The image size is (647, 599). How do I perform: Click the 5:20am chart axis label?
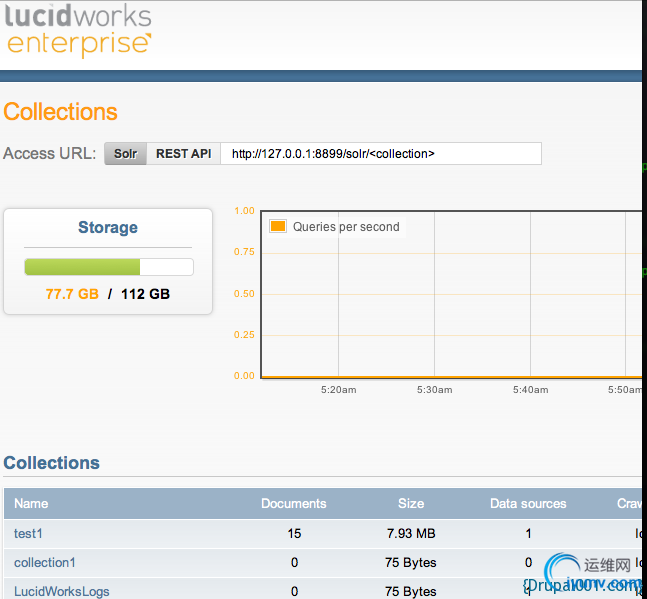[x=339, y=390]
